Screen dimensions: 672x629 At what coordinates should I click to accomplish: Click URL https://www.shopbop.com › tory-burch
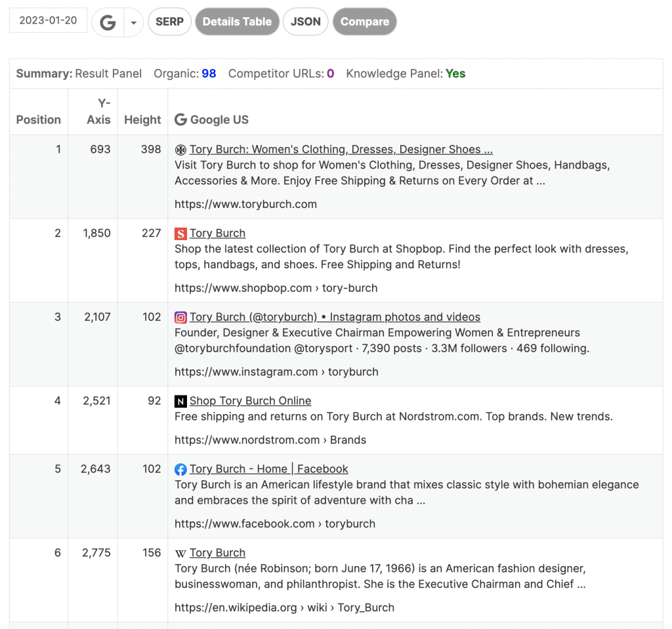pos(276,288)
